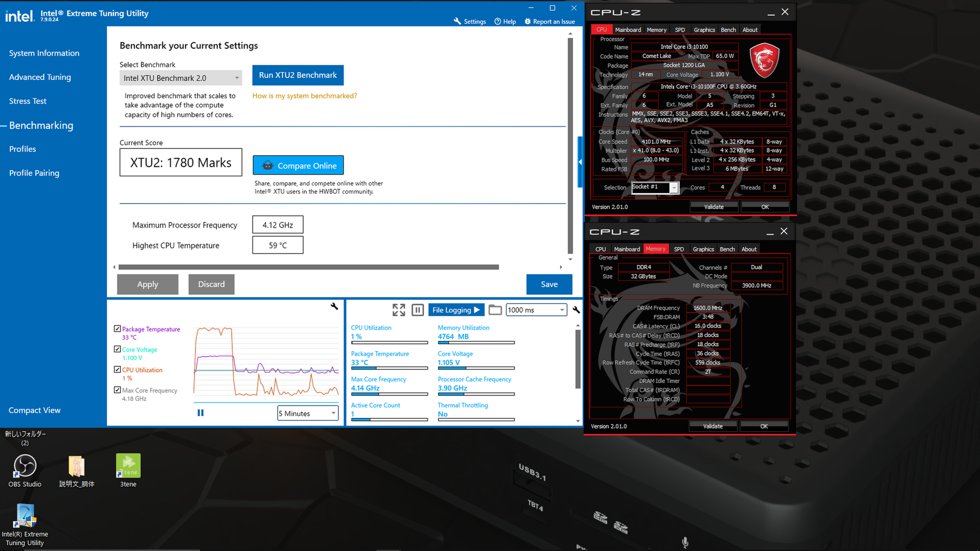Click the CPU Utilization meter bar
The image size is (980, 551).
[389, 342]
